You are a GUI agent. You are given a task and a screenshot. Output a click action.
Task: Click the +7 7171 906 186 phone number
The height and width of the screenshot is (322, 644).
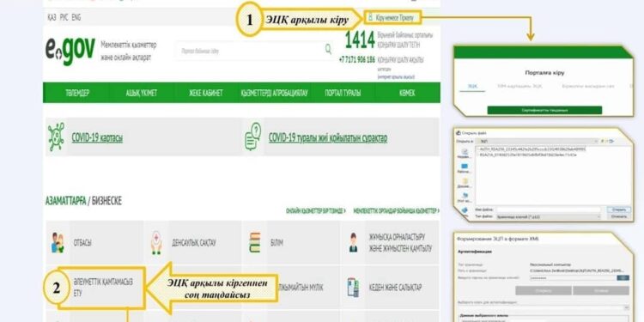(357, 59)
